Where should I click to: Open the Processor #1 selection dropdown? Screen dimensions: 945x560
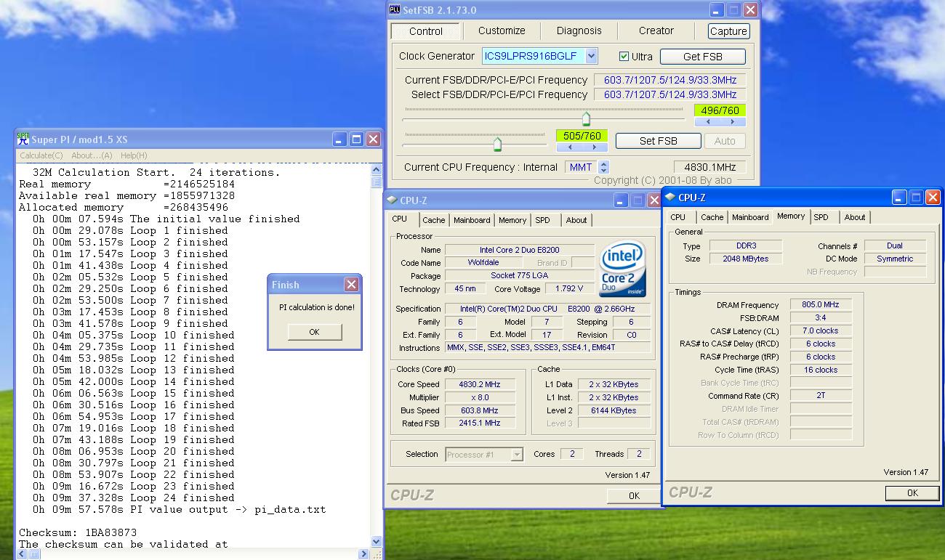pyautogui.click(x=517, y=455)
